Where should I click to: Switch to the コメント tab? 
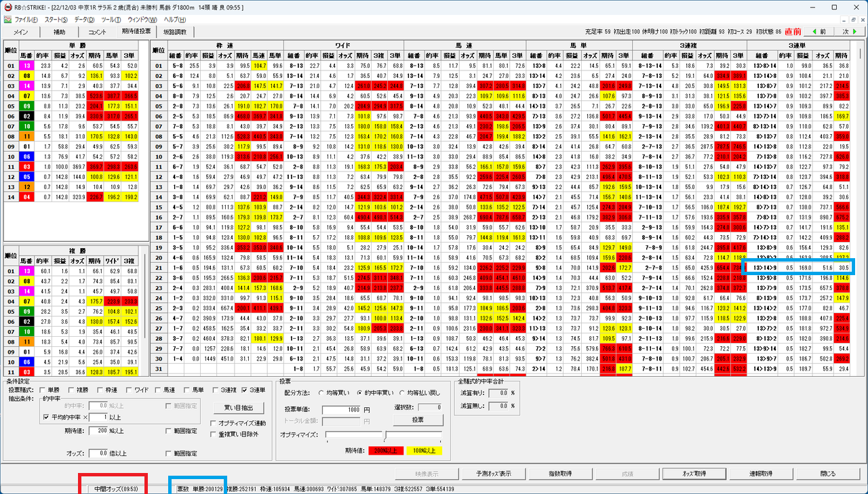[x=97, y=32]
